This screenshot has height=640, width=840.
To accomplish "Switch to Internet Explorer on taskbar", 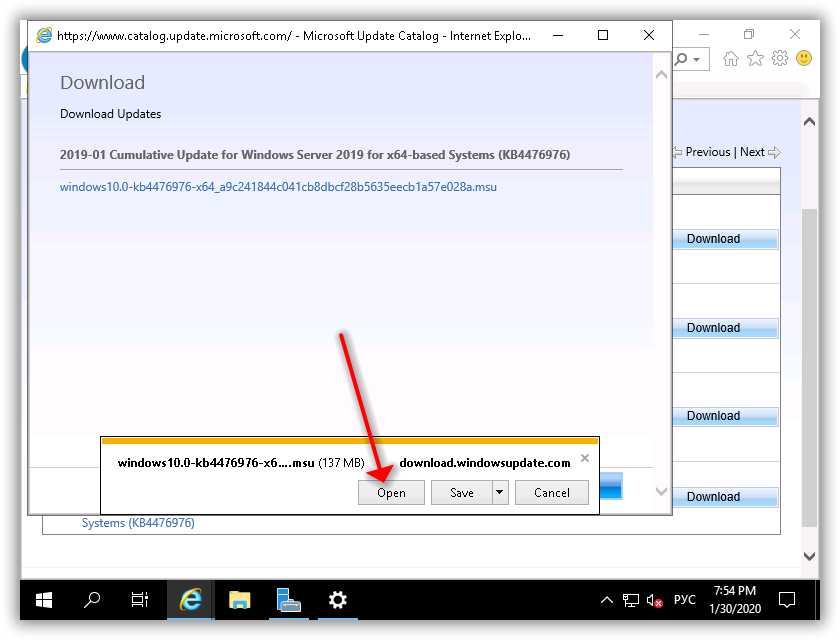I will 190,600.
